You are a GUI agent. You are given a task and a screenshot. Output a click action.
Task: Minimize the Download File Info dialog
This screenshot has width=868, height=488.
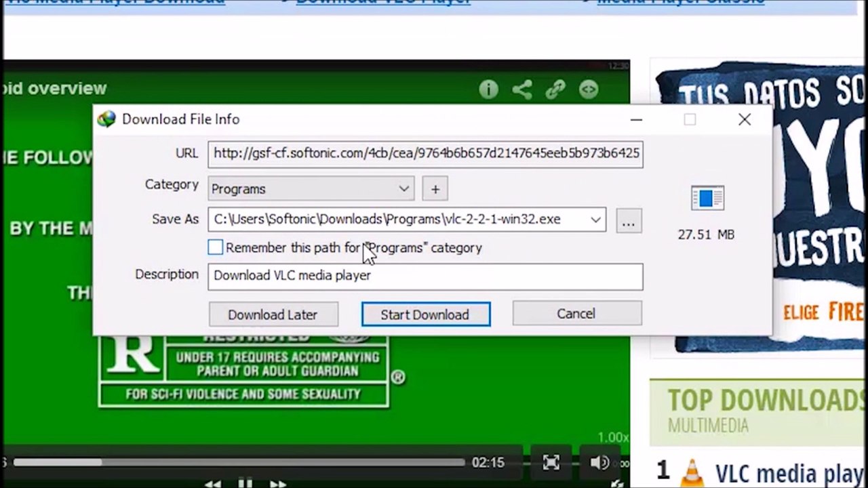click(x=636, y=120)
